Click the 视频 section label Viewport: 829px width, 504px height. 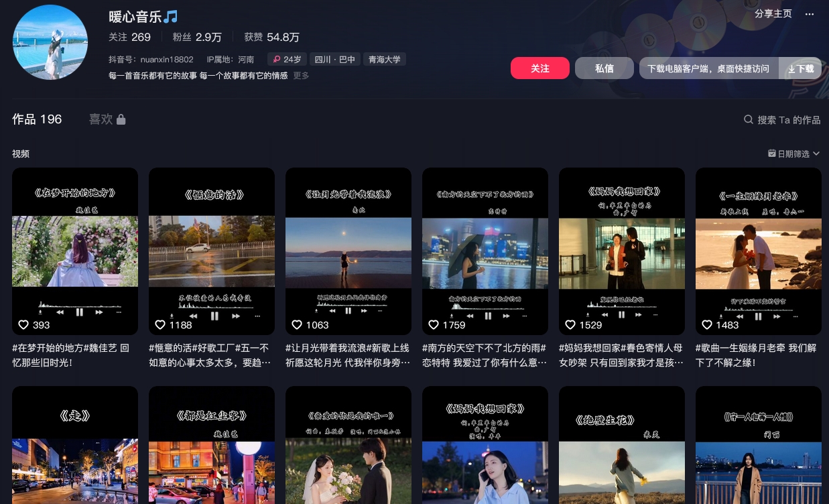[x=21, y=154]
